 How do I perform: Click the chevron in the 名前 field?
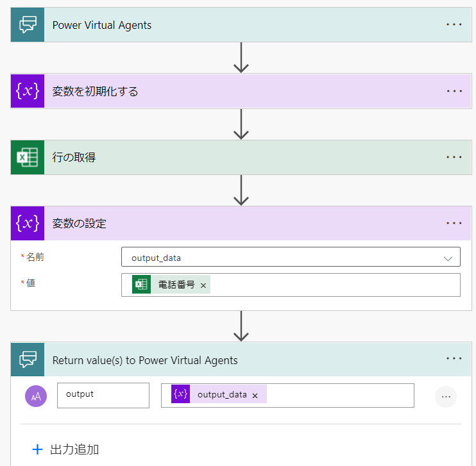(x=448, y=258)
